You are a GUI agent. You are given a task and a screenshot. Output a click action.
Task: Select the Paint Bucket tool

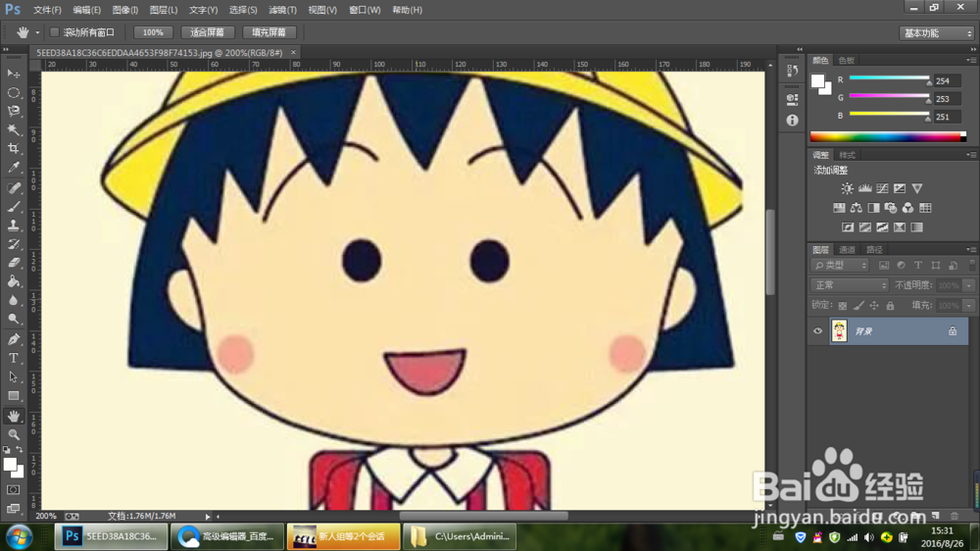click(13, 281)
